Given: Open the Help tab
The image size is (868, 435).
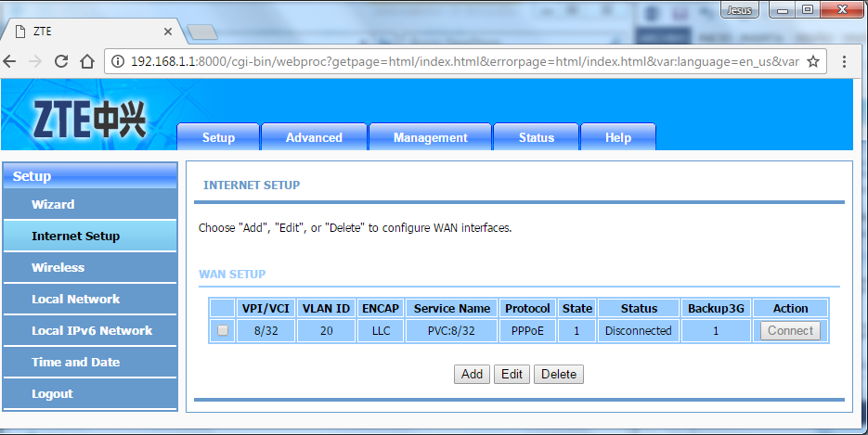Looking at the screenshot, I should coord(617,137).
